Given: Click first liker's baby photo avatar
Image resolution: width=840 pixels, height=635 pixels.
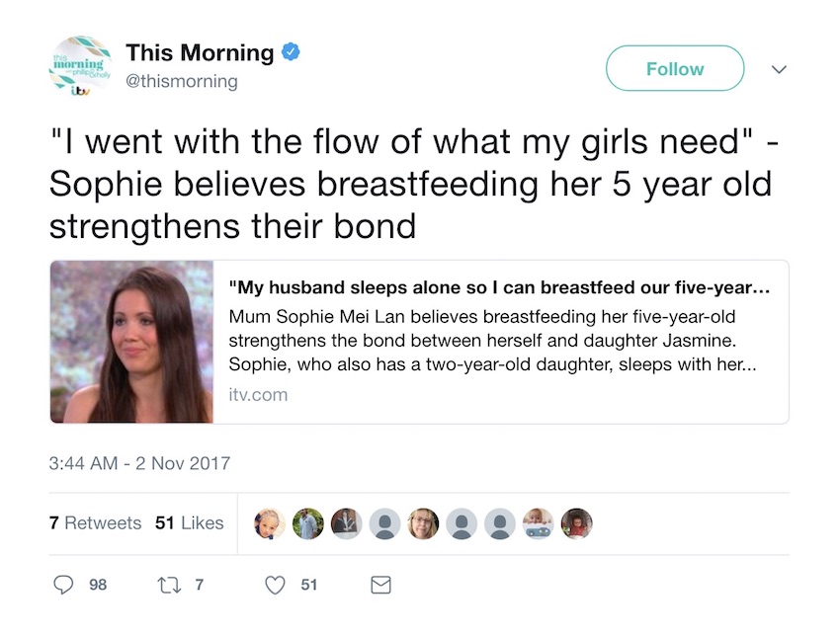Looking at the screenshot, I should [270, 523].
